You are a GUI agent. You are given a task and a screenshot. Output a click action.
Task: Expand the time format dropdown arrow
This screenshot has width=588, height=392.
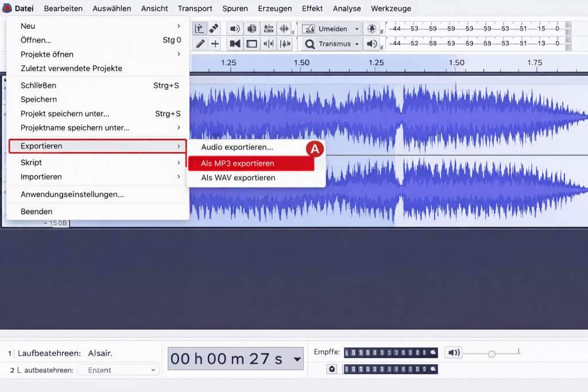tap(297, 359)
